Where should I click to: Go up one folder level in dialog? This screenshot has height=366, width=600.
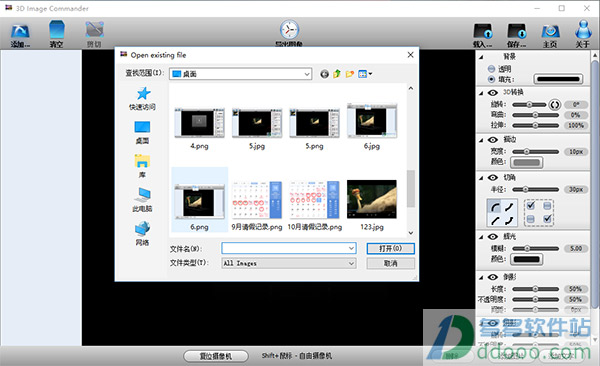pos(337,74)
